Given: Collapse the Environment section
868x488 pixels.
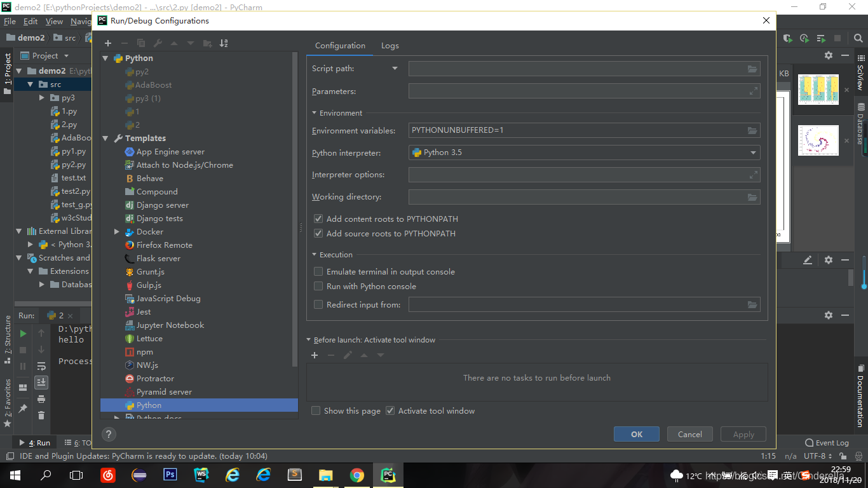Looking at the screenshot, I should pos(314,113).
